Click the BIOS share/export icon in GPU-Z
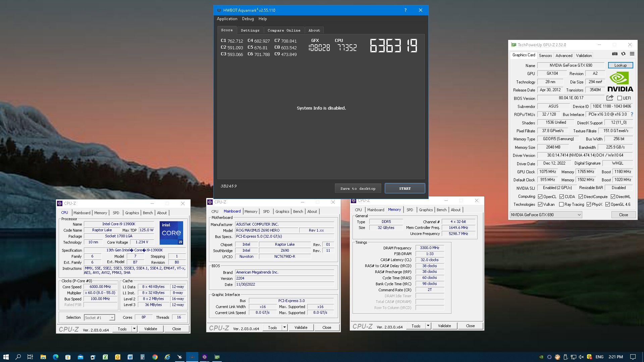This screenshot has width=644, height=362. coord(610,98)
